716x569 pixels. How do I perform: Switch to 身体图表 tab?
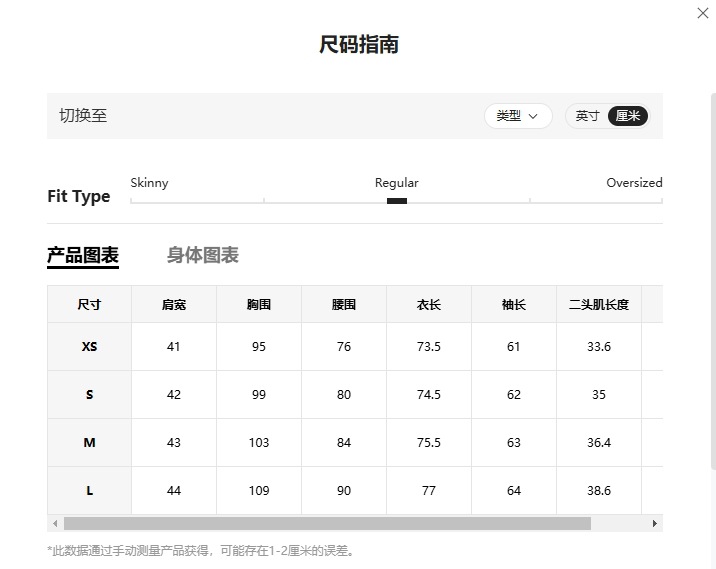(x=203, y=255)
